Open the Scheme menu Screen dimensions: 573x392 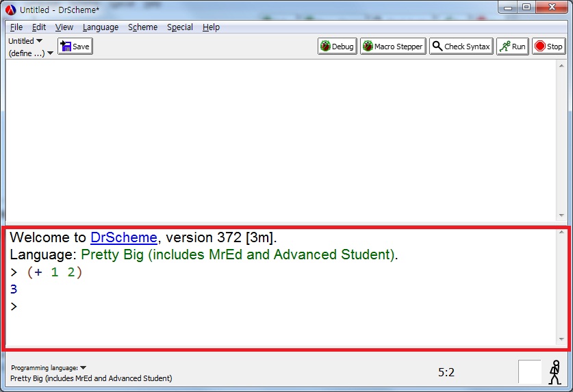pos(142,27)
